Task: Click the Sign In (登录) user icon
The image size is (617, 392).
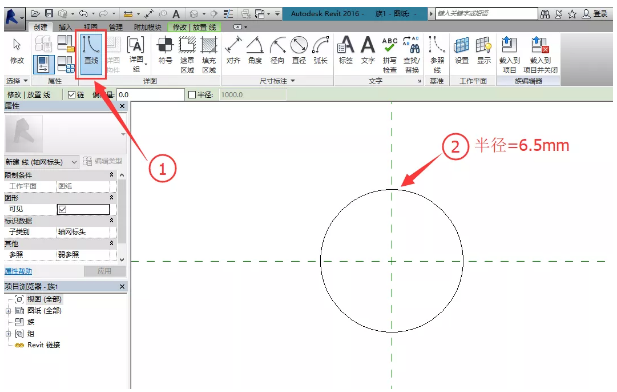Action: tap(595, 14)
